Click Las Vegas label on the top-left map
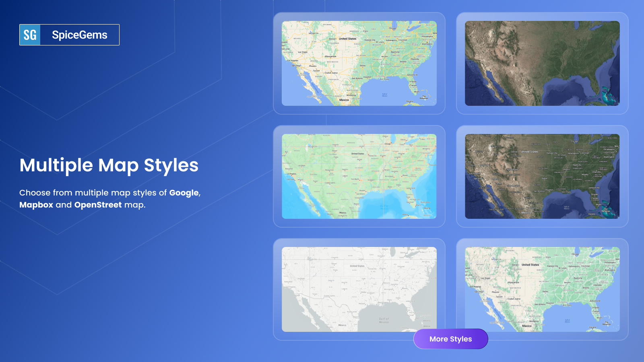 point(302,53)
